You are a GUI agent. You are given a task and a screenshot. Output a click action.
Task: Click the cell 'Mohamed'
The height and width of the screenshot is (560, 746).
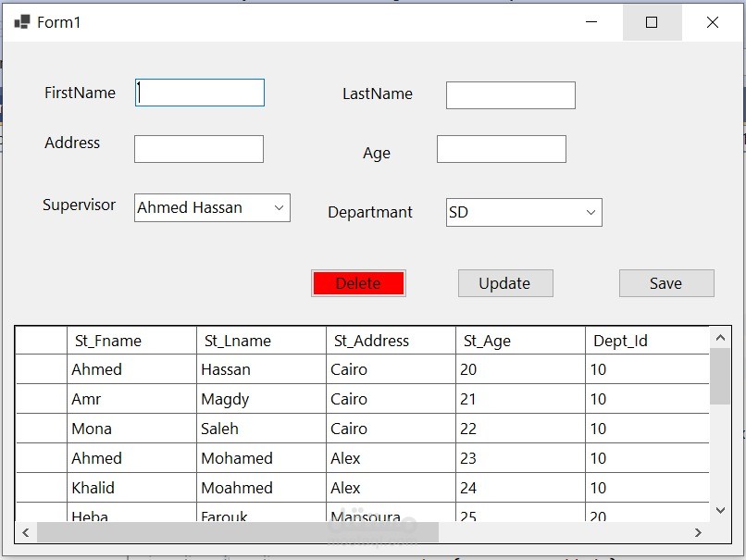(261, 458)
